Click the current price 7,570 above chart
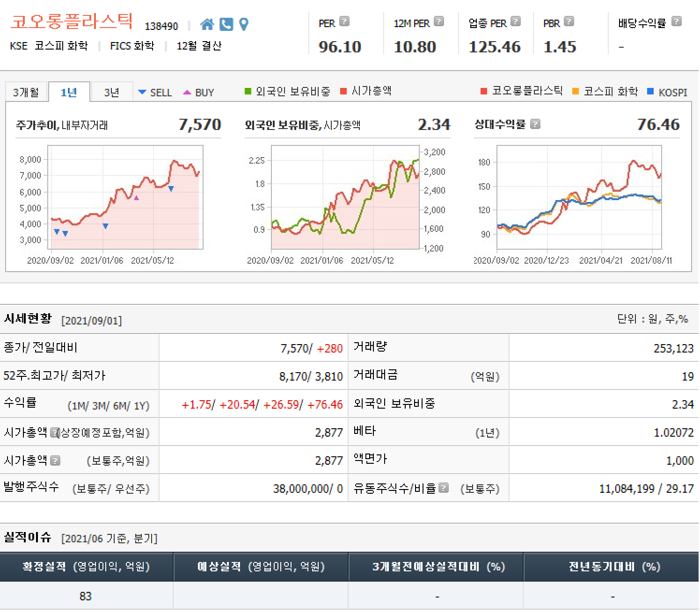Screen dimensions: 700x612 200,124
